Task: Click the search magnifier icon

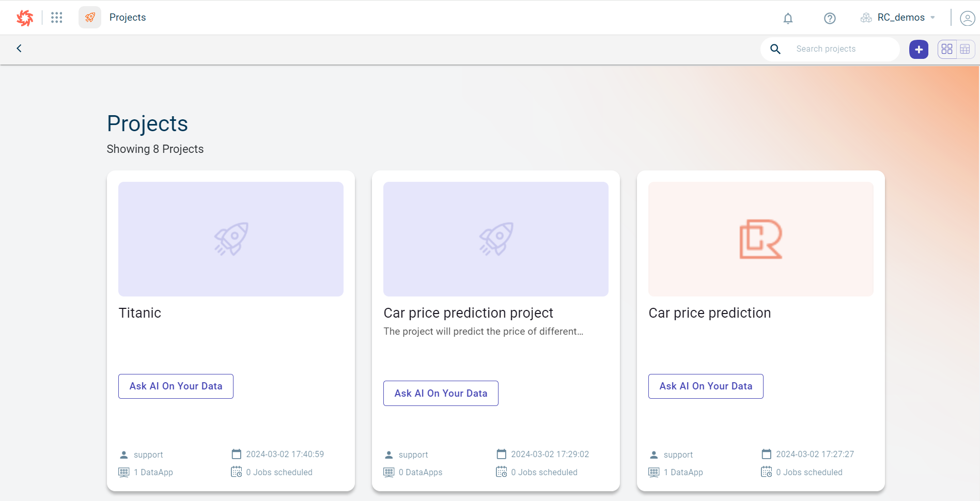Action: coord(775,49)
